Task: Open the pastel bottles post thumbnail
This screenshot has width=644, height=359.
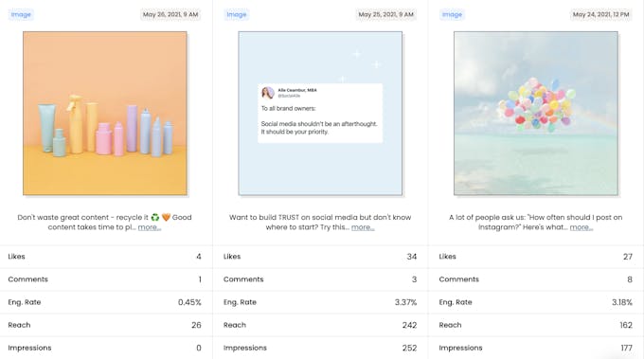Action: (x=105, y=114)
